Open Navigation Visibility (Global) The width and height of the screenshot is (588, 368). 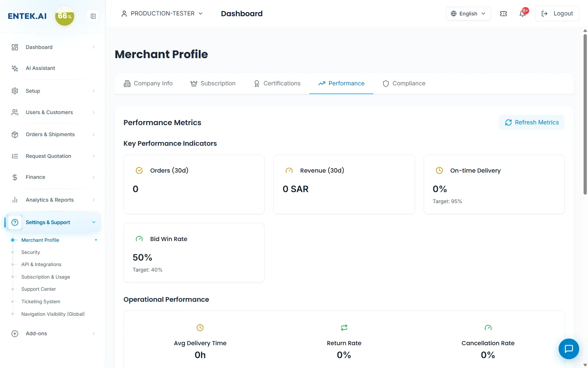click(53, 314)
